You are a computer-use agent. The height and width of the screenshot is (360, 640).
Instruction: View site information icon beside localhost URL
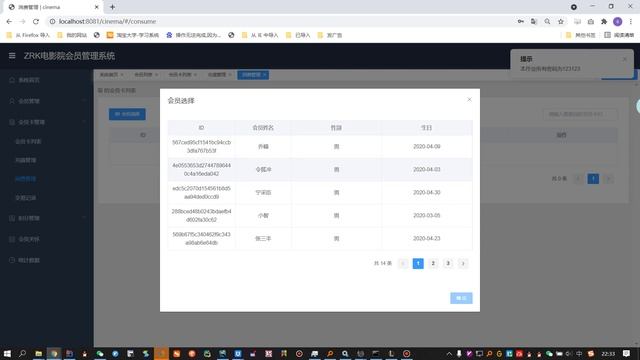pos(52,22)
